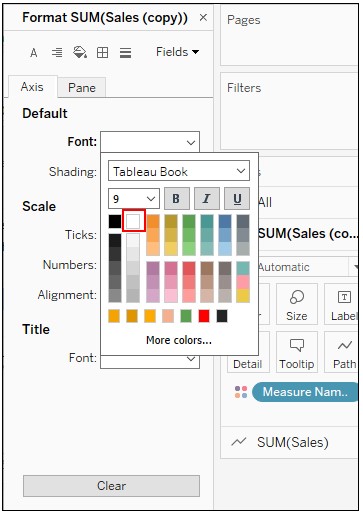Open the Fields dropdown menu
363x513 pixels.
pos(177,52)
